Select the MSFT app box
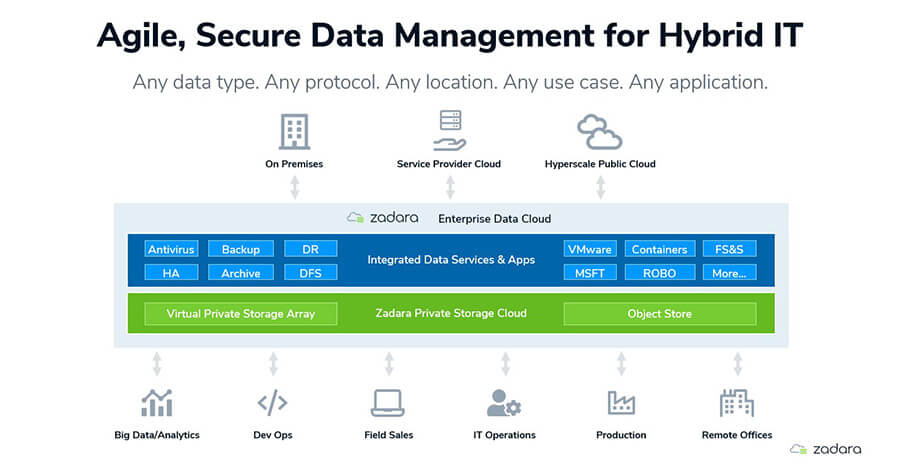The width and height of the screenshot is (900, 466). [x=590, y=273]
